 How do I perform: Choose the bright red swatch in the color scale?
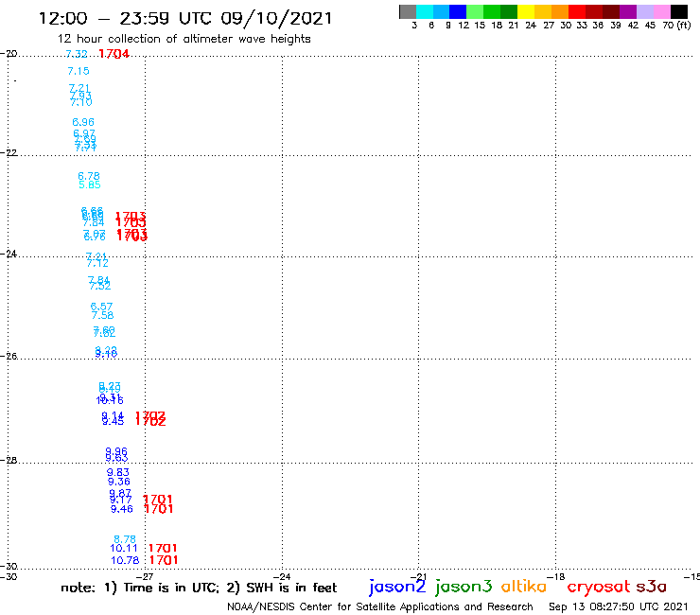coord(577,12)
